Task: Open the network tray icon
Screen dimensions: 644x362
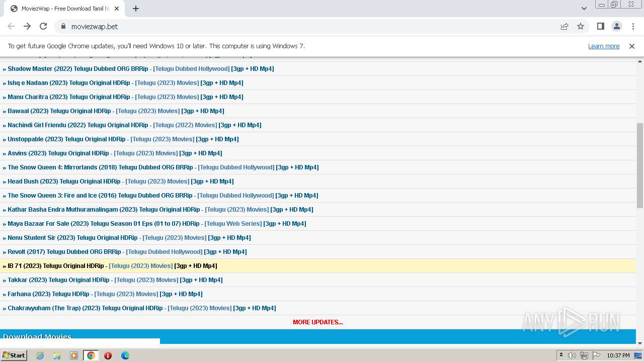Action: point(584,355)
